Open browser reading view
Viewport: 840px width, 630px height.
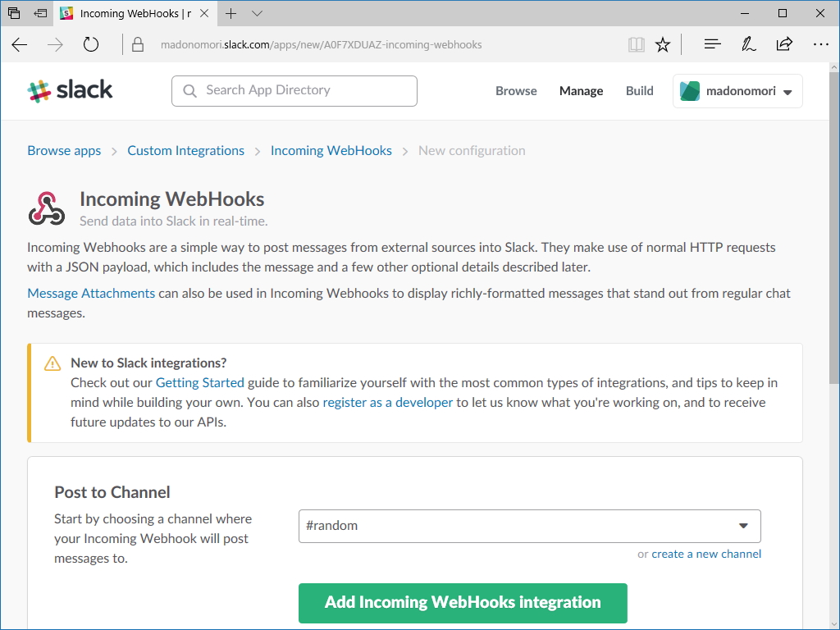point(636,45)
